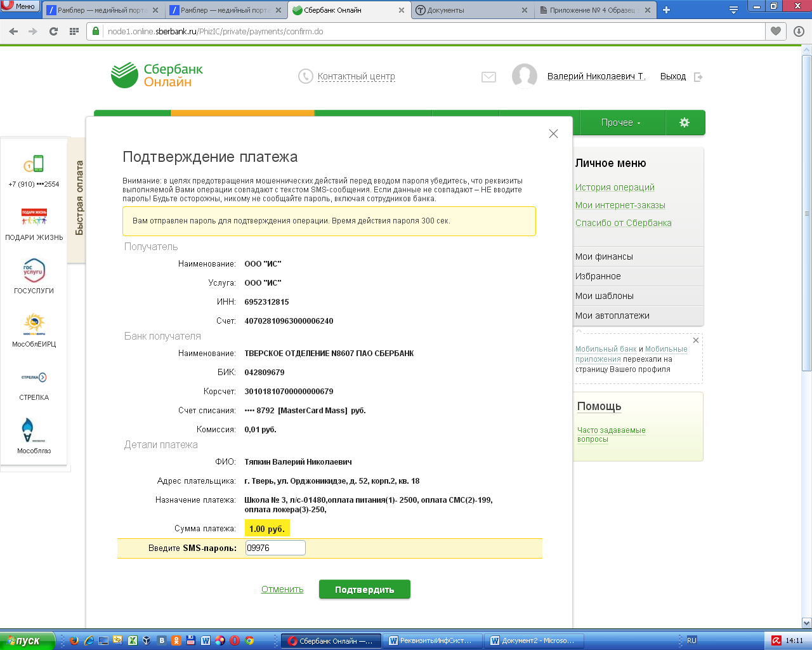
Task: Open the messages envelope icon
Action: (488, 77)
